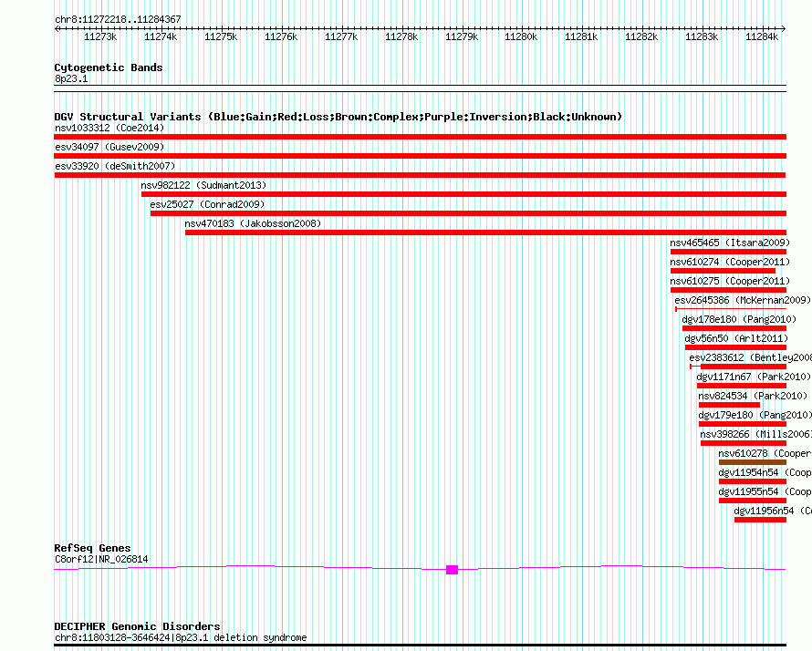This screenshot has height=651, width=812.
Task: Open the esv33920 (deSmith2007) variant label
Action: (114, 166)
